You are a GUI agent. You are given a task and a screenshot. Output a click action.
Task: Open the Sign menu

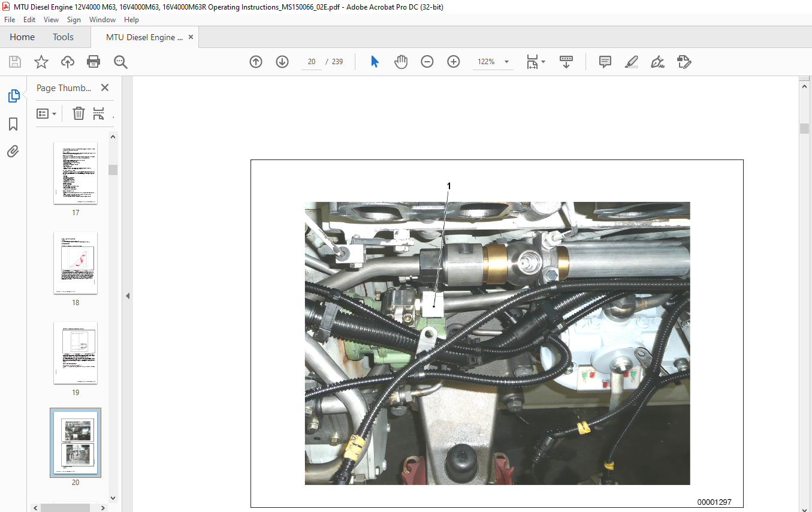pyautogui.click(x=74, y=20)
